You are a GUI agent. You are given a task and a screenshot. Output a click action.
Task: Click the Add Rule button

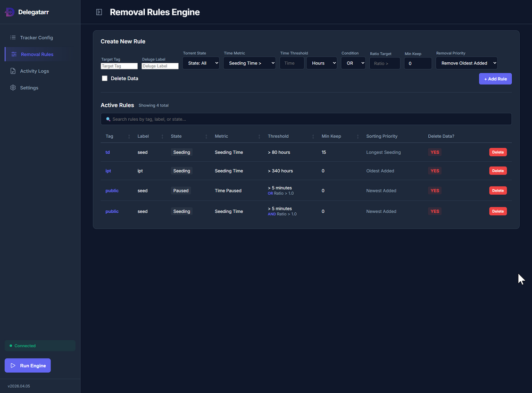pos(495,79)
